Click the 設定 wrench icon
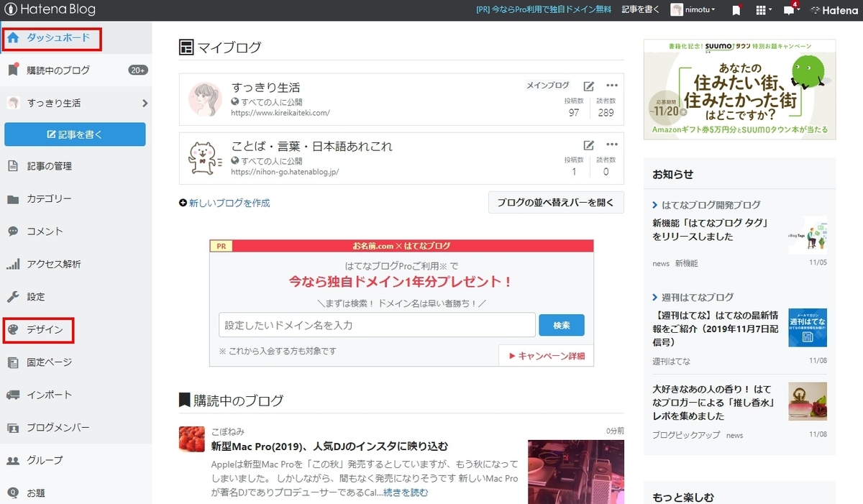Image resolution: width=863 pixels, height=504 pixels. (x=13, y=297)
